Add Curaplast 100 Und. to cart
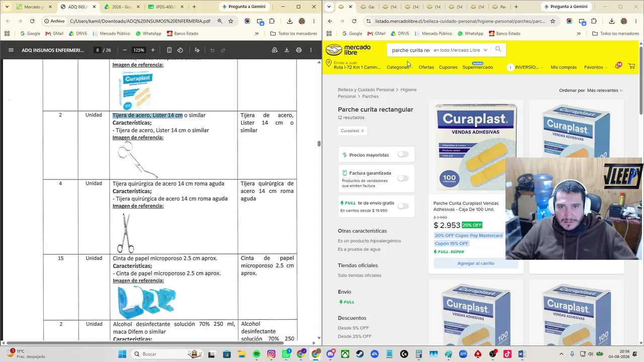The width and height of the screenshot is (644, 362). pyautogui.click(x=475, y=263)
